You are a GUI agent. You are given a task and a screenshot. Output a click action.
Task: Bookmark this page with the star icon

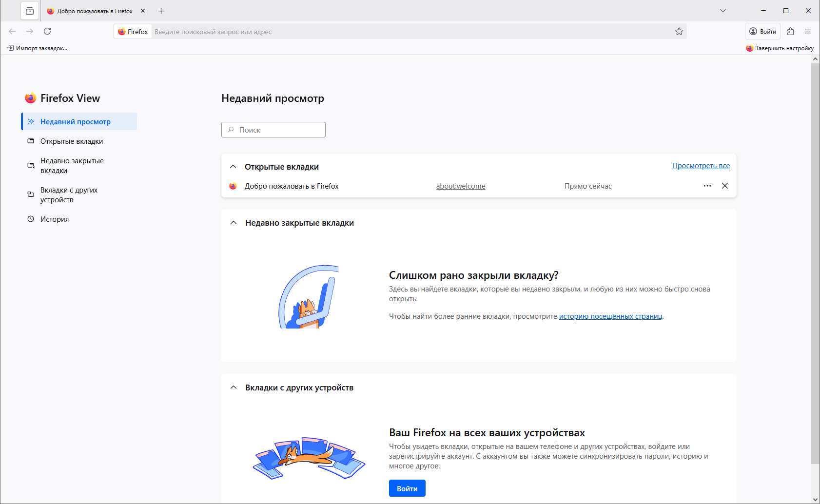click(x=679, y=32)
